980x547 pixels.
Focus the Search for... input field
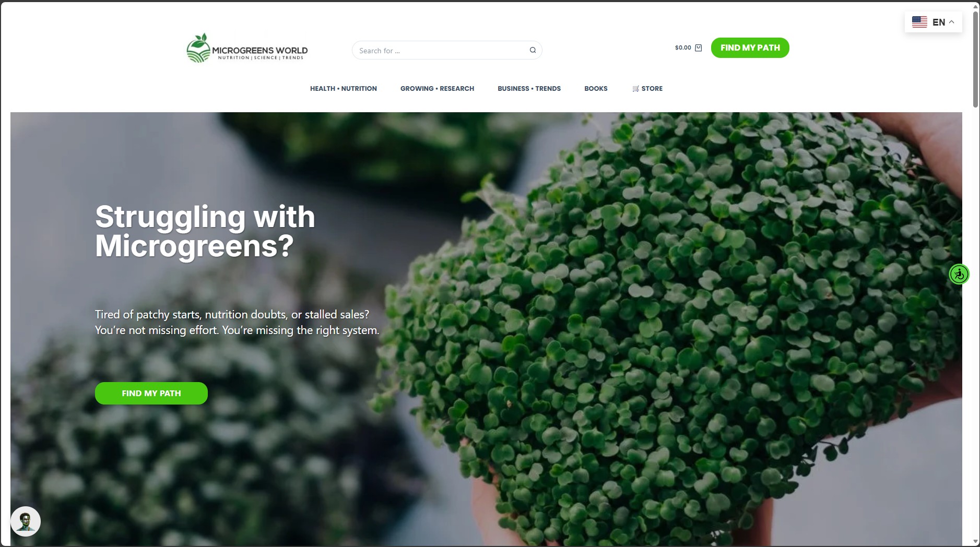[441, 50]
